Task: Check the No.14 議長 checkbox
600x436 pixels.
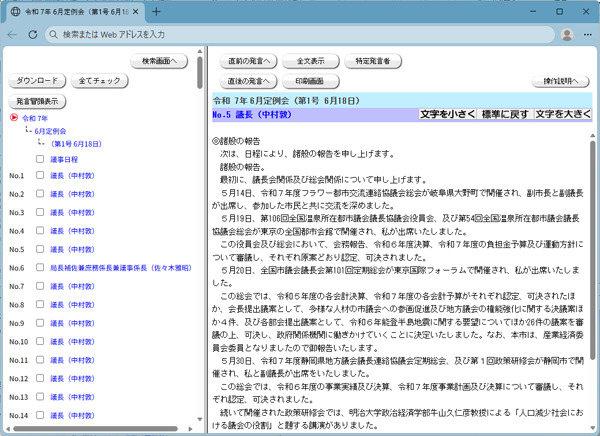Action: tap(40, 415)
